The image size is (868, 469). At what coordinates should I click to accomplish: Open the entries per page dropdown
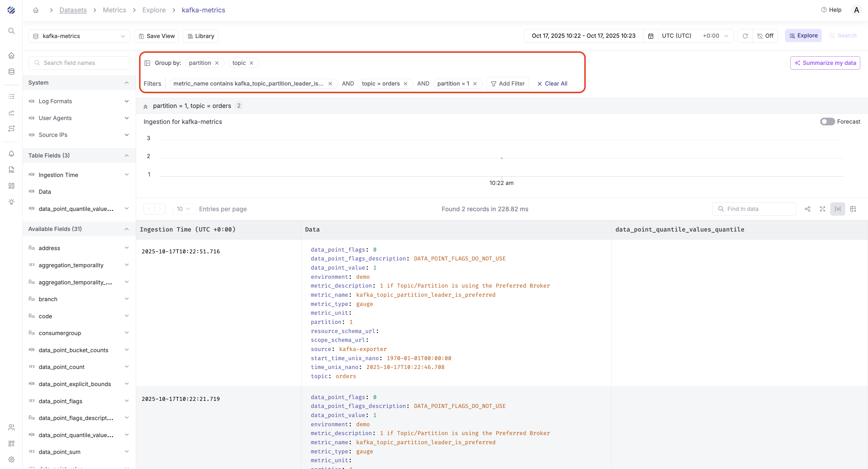click(x=183, y=209)
